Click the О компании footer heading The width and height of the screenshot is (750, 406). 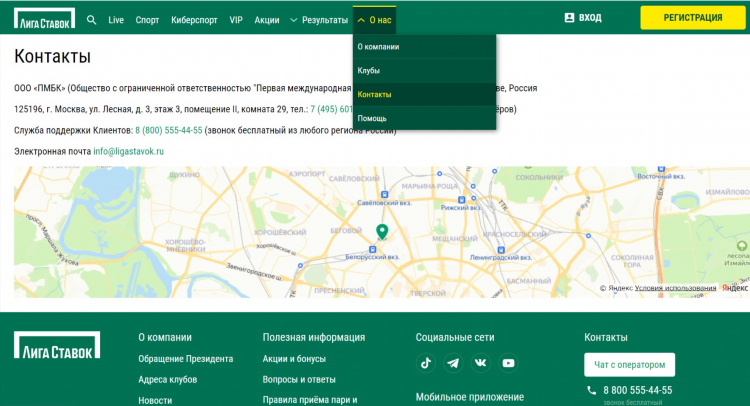[165, 337]
